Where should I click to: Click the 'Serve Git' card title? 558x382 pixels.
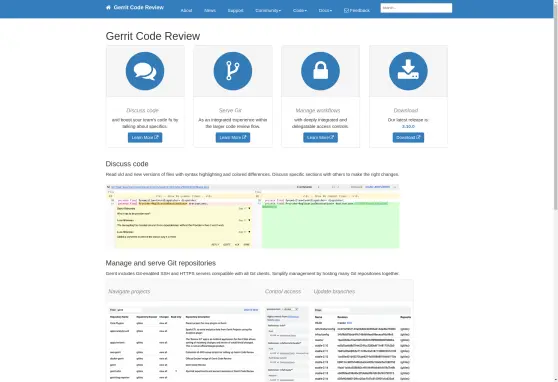pyautogui.click(x=230, y=110)
